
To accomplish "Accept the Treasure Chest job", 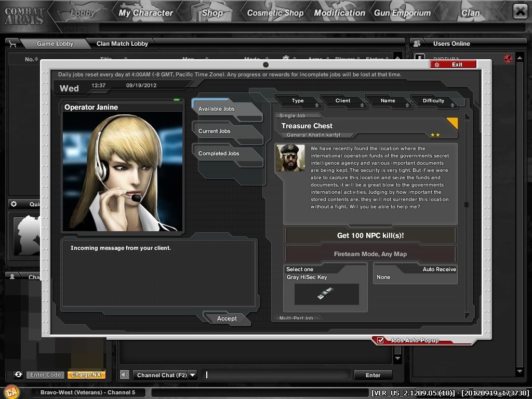I will (x=227, y=318).
